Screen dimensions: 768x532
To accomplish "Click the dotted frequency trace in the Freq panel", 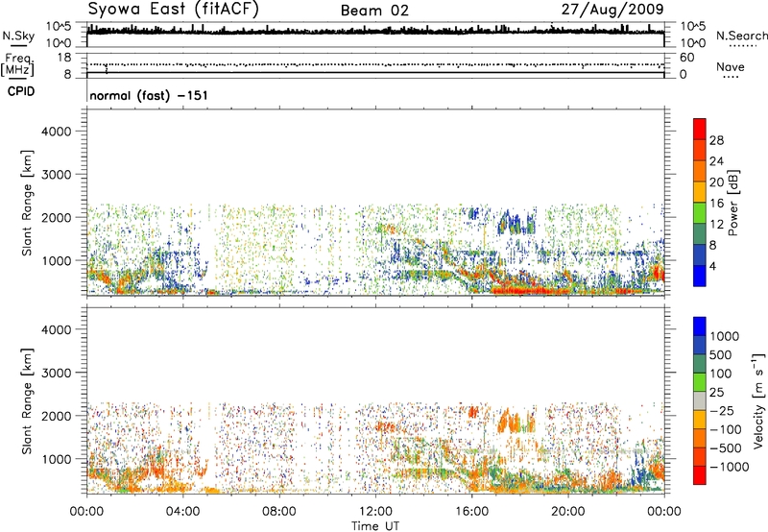I will tap(375, 64).
